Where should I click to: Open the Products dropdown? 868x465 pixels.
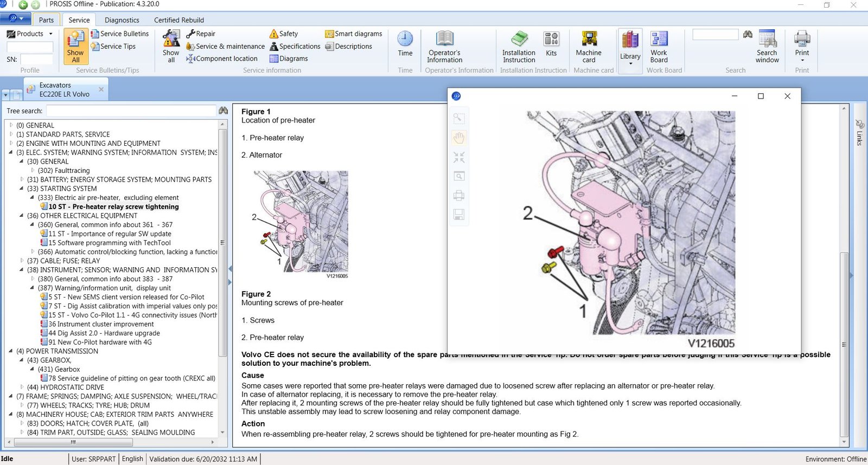30,34
